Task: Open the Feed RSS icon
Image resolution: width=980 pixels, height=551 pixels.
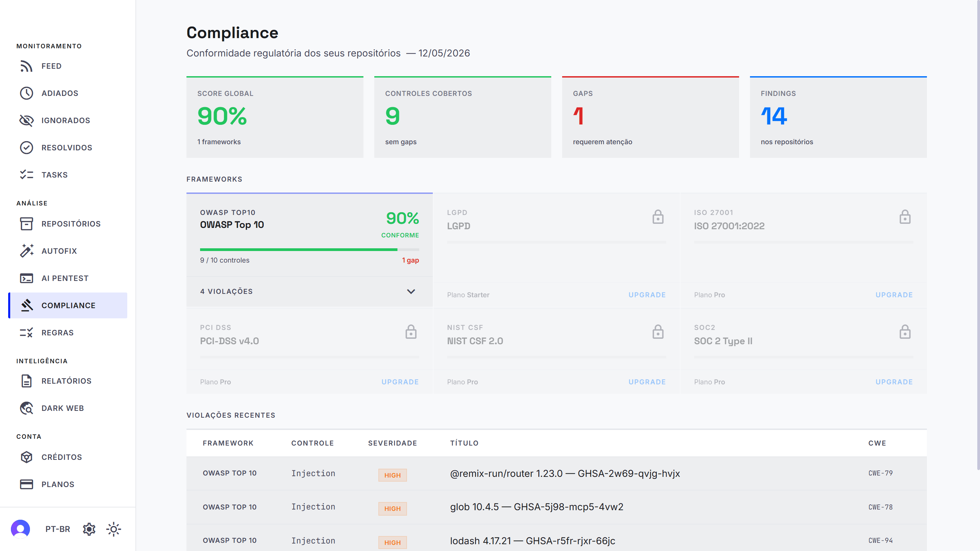Action: pos(26,66)
